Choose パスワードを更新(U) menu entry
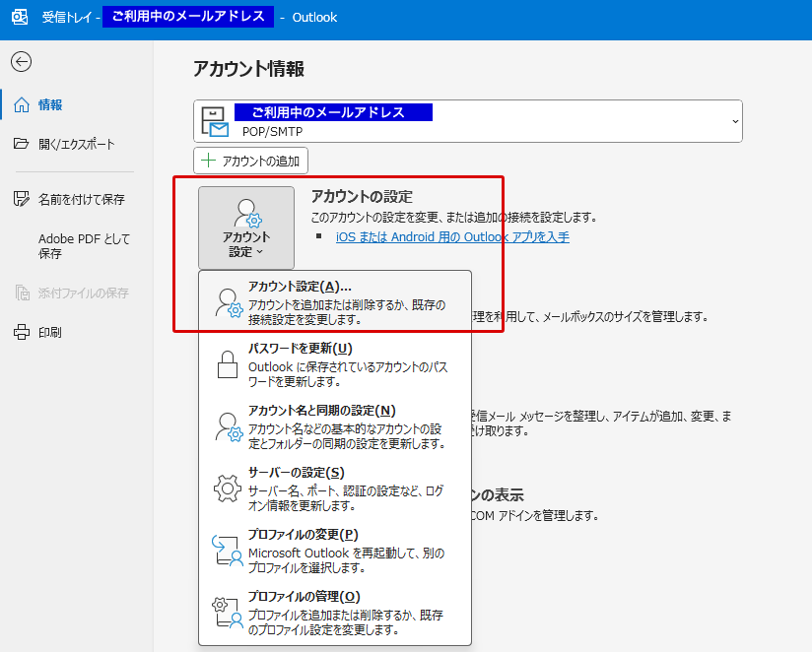 pyautogui.click(x=335, y=364)
